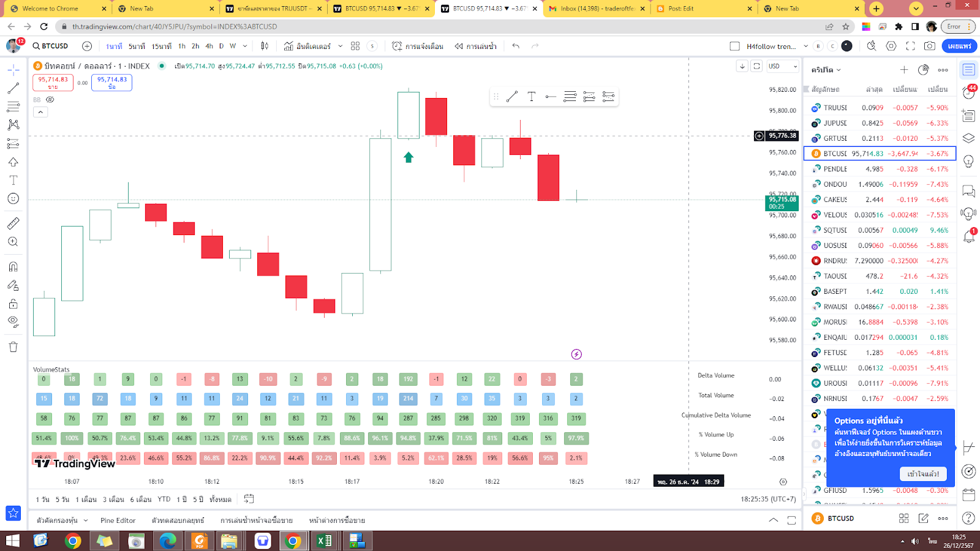
Task: Start bar replay mode
Action: coord(476,46)
